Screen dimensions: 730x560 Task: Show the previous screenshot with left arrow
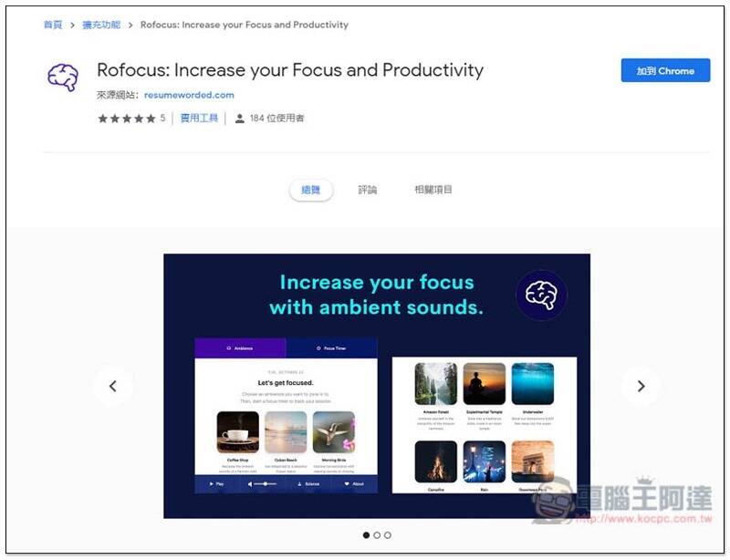(x=112, y=386)
